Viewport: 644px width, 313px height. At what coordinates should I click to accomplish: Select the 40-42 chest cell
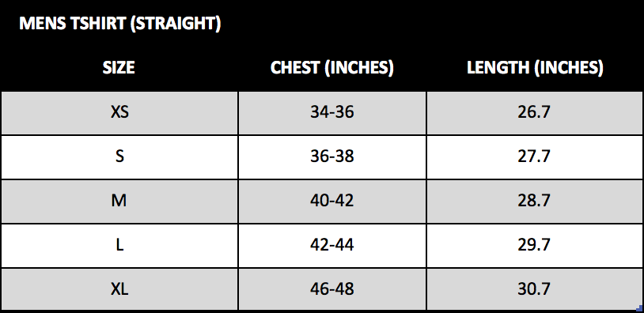tap(332, 202)
